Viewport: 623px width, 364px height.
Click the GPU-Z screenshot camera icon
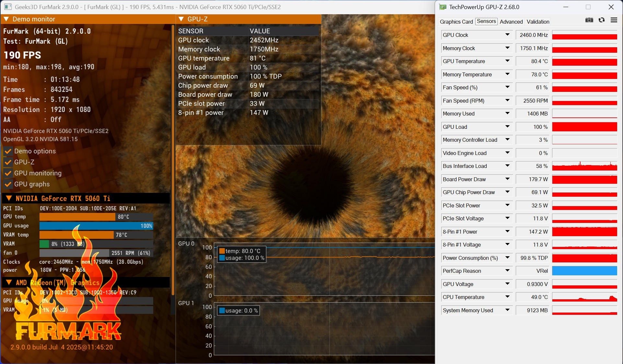(589, 20)
